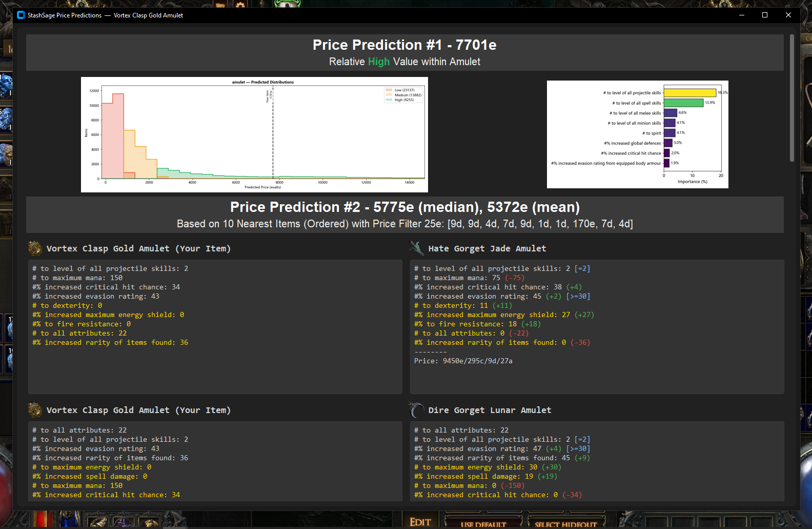Image resolution: width=812 pixels, height=529 pixels.
Task: Open the amulet predicted distributions chart
Action: coord(254,134)
